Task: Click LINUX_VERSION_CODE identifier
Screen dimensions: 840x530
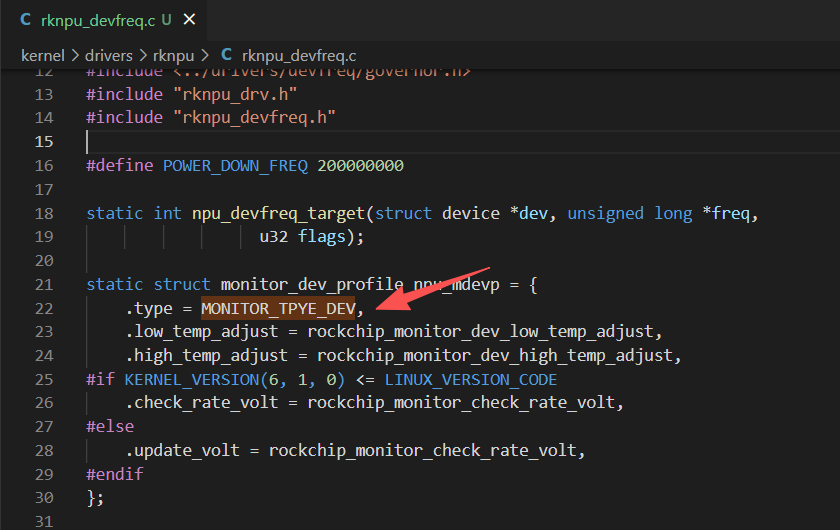Action: coord(471,379)
